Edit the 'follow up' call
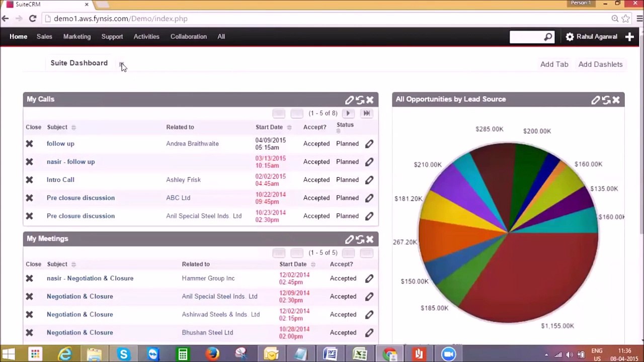This screenshot has width=644, height=362. click(x=369, y=144)
